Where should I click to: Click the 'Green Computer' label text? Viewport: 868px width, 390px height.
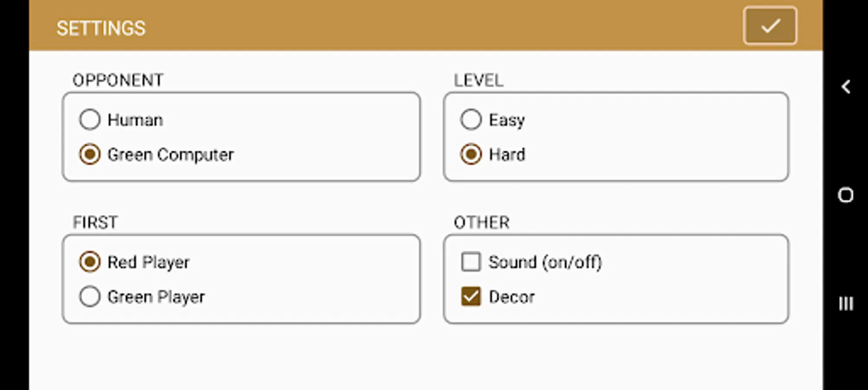(x=170, y=155)
